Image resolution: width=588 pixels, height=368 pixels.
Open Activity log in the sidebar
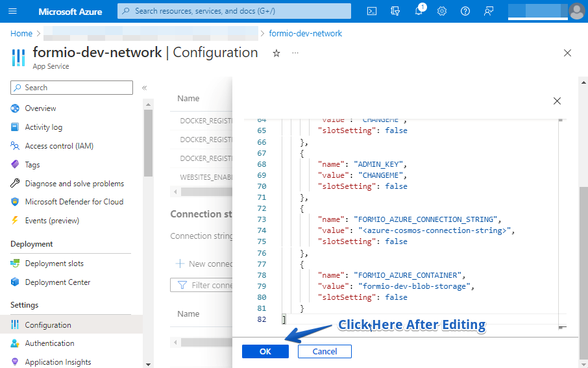(x=43, y=127)
